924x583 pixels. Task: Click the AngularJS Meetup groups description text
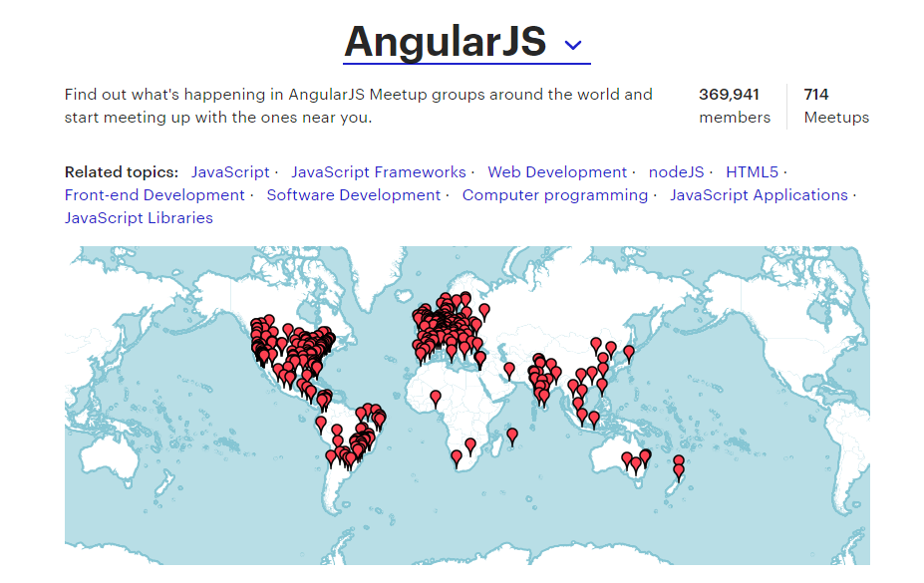tap(358, 106)
